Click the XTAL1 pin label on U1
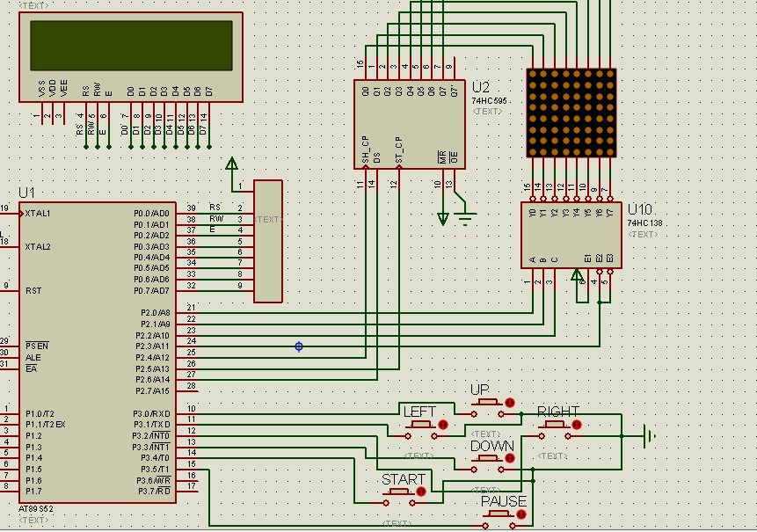757x532 pixels. [38, 214]
